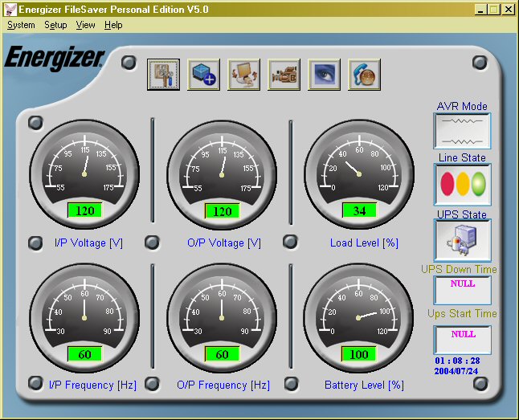Click the Load Level [%] label

pyautogui.click(x=364, y=243)
